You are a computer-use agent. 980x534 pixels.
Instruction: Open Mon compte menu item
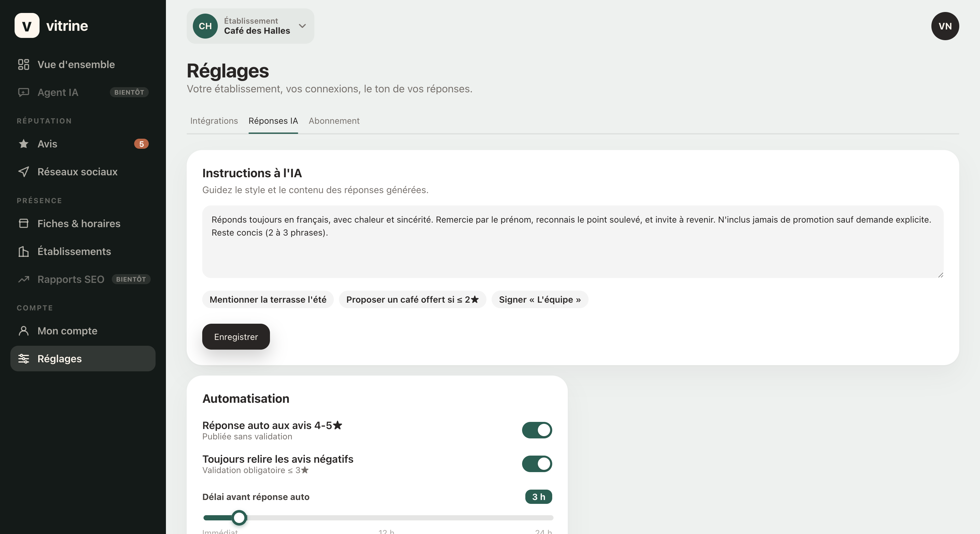83,331
